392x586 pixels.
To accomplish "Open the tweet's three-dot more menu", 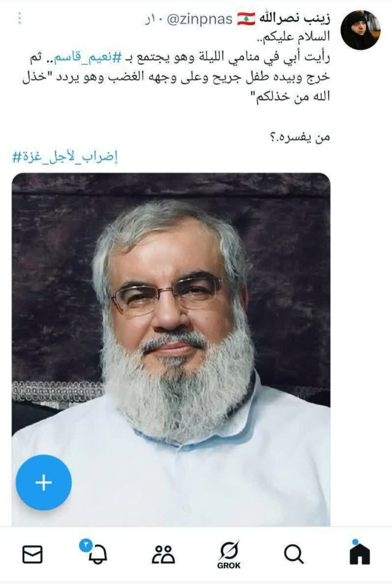I will (x=20, y=19).
